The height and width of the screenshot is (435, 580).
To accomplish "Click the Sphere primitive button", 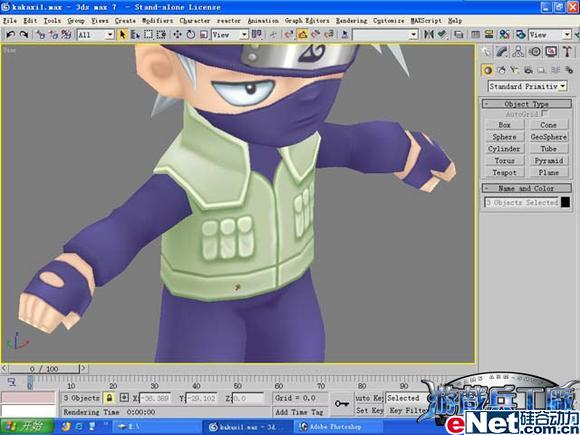I will pos(504,137).
